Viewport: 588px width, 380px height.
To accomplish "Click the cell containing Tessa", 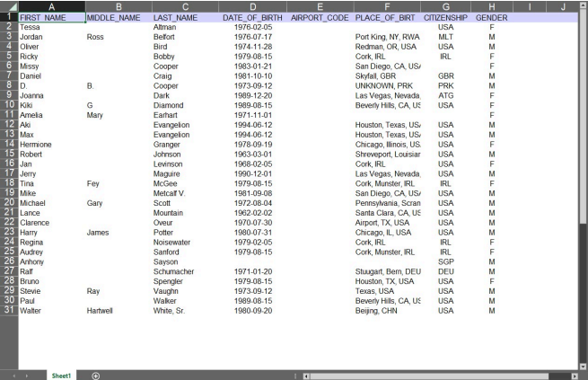I will click(x=52, y=27).
